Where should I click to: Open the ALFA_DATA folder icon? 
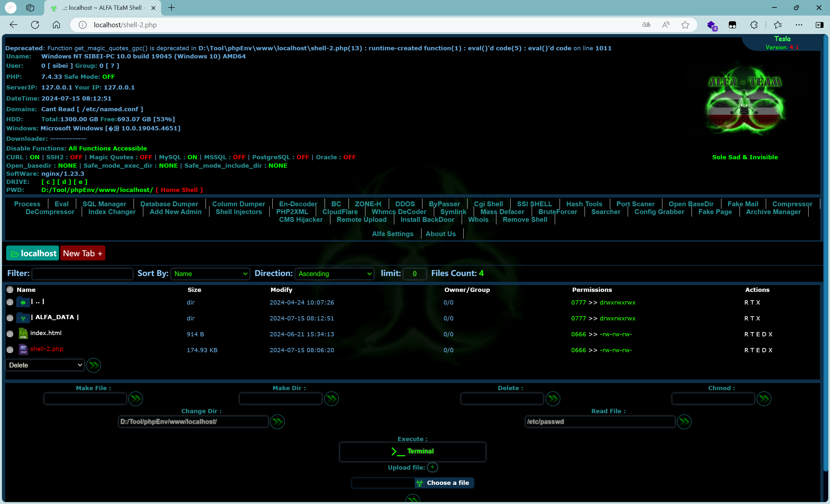pyautogui.click(x=23, y=318)
